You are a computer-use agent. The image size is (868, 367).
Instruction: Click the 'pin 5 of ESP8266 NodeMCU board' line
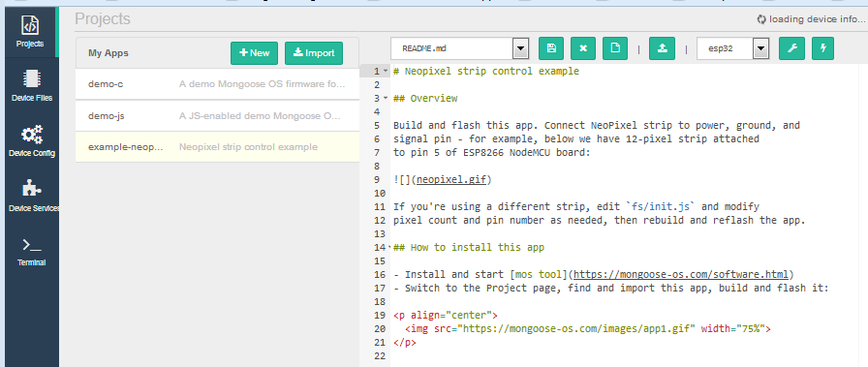point(492,152)
